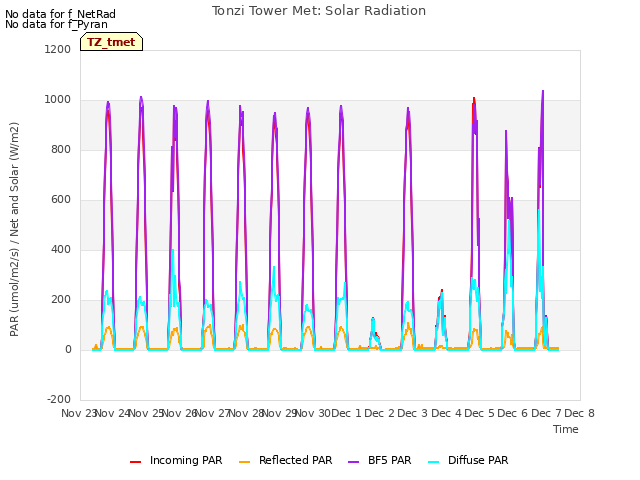Screen dimensions: 640x480
Task: Toggle the Reflected PAR legend entry
Action: [286, 460]
